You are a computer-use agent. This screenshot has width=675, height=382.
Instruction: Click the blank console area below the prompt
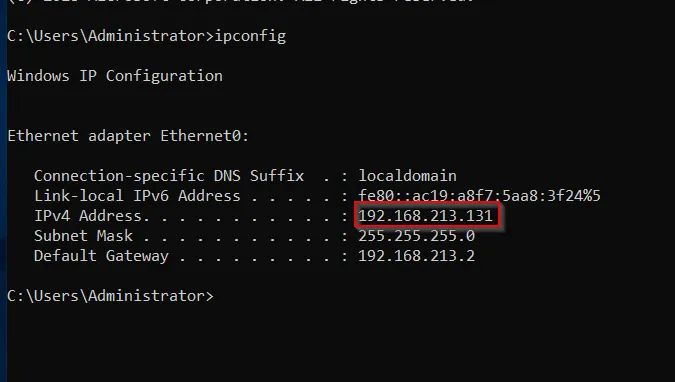click(x=340, y=345)
